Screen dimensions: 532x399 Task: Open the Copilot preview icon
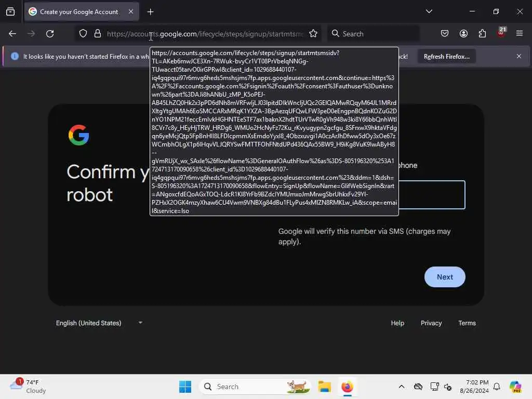(515, 387)
